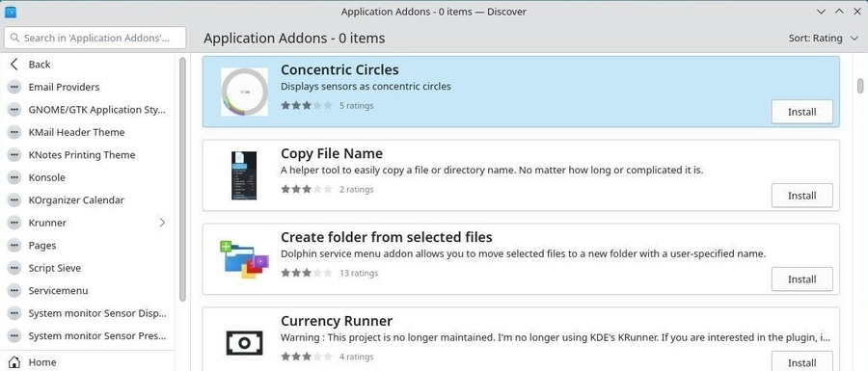Select Script Sieve category

tap(89, 268)
